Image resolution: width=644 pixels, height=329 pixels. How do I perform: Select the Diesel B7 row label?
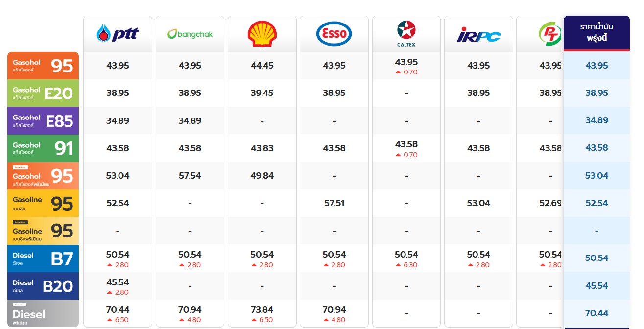43,258
